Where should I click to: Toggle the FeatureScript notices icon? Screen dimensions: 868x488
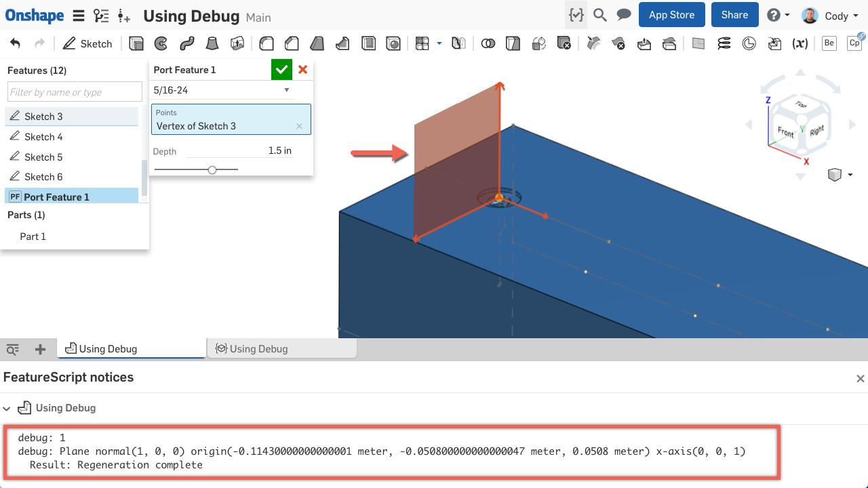pyautogui.click(x=576, y=15)
